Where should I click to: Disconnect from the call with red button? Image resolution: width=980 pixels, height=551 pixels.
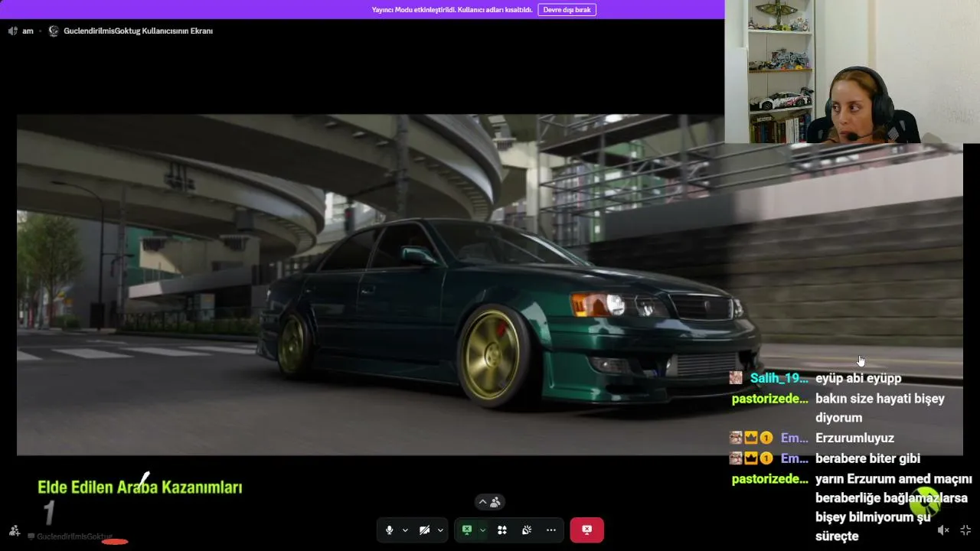586,530
